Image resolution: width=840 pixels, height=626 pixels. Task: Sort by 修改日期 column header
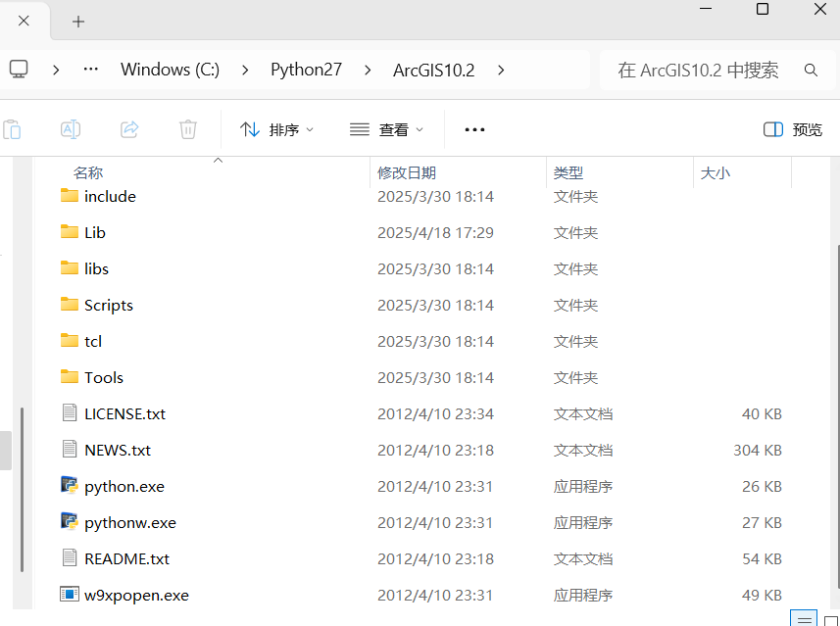click(407, 173)
